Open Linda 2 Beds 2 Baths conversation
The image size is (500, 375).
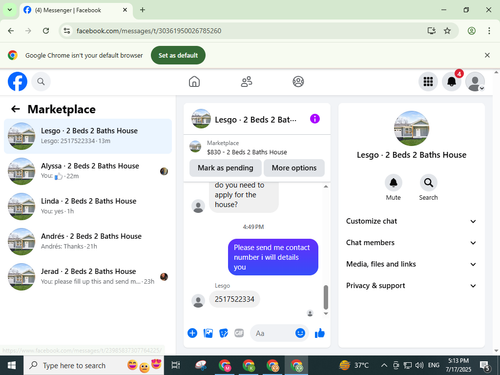point(88,206)
